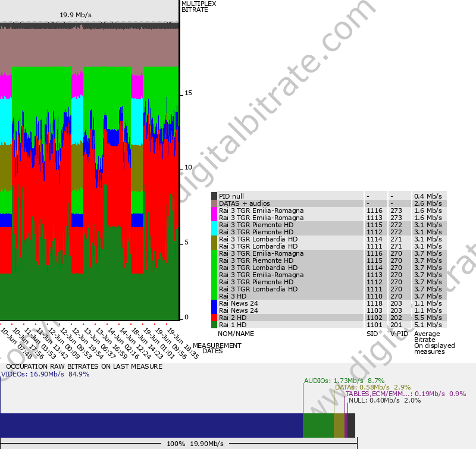476x449 pixels.
Task: Click Lombardia HD name in SID 1111, V-PID 271 row
Action: tap(258, 246)
